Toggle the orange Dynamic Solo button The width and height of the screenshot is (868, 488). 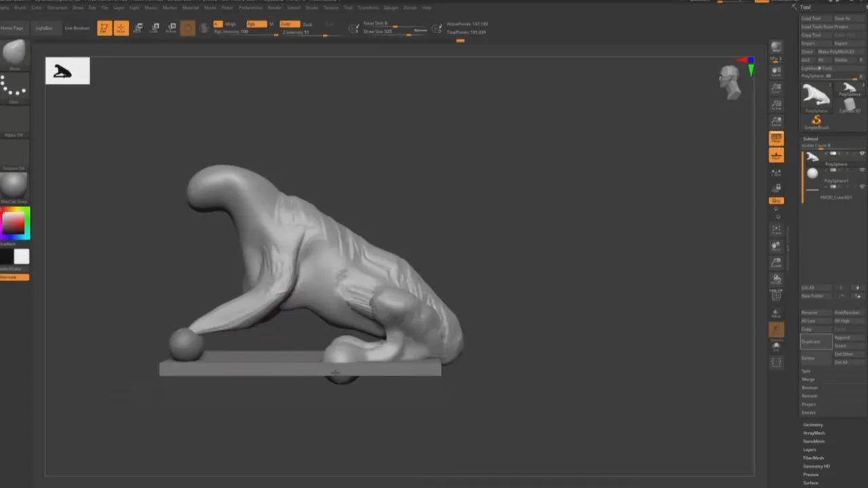(x=776, y=330)
